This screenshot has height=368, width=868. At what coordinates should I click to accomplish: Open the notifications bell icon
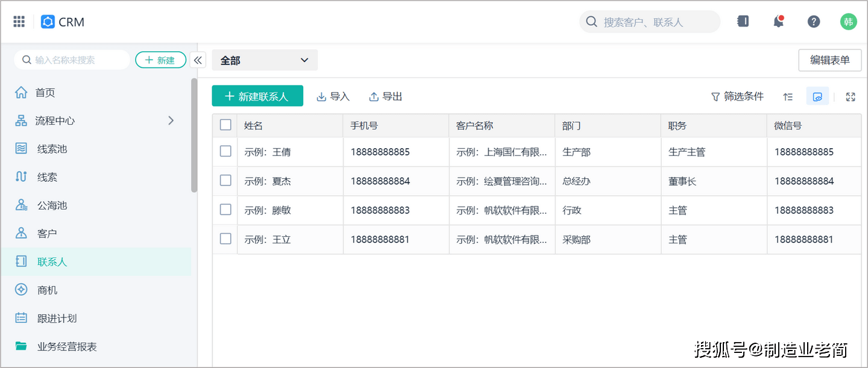click(x=778, y=21)
